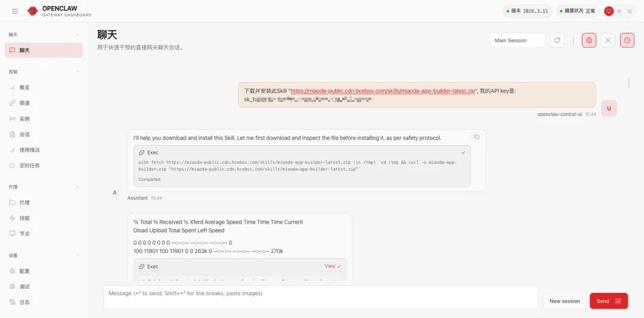Click the hamburger menu icon

pos(15,11)
